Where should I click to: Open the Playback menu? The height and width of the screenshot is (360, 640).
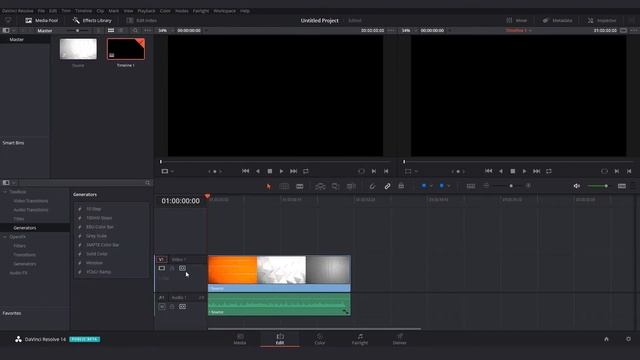pos(146,11)
